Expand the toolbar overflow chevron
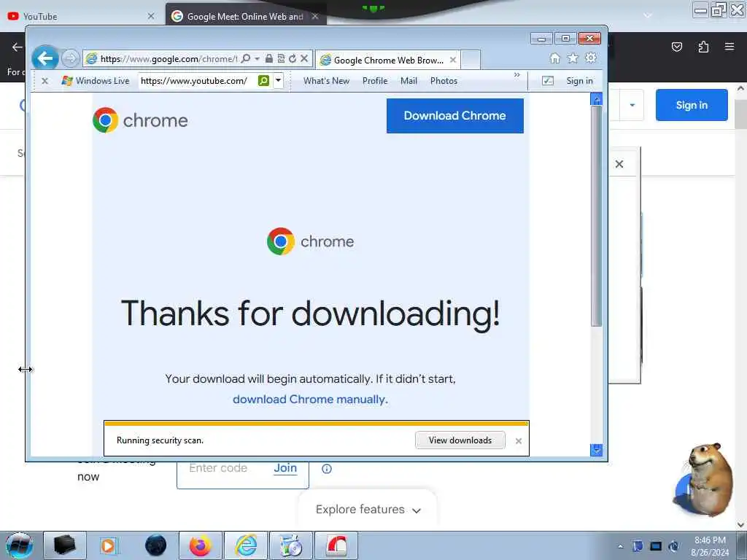This screenshot has height=560, width=747. tap(517, 75)
